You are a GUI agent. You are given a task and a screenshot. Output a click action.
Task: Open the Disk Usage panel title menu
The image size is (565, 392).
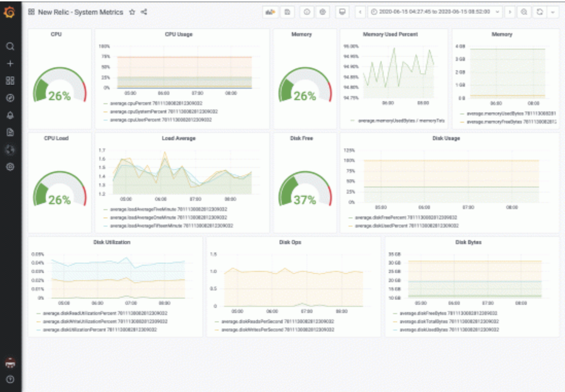pos(446,138)
